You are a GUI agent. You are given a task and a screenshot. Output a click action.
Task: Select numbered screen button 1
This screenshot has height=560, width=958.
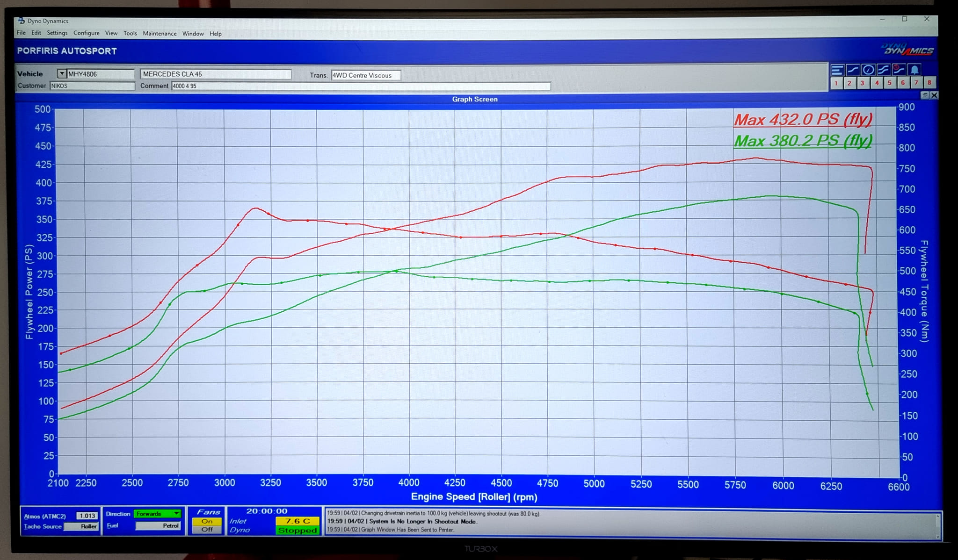tap(836, 83)
